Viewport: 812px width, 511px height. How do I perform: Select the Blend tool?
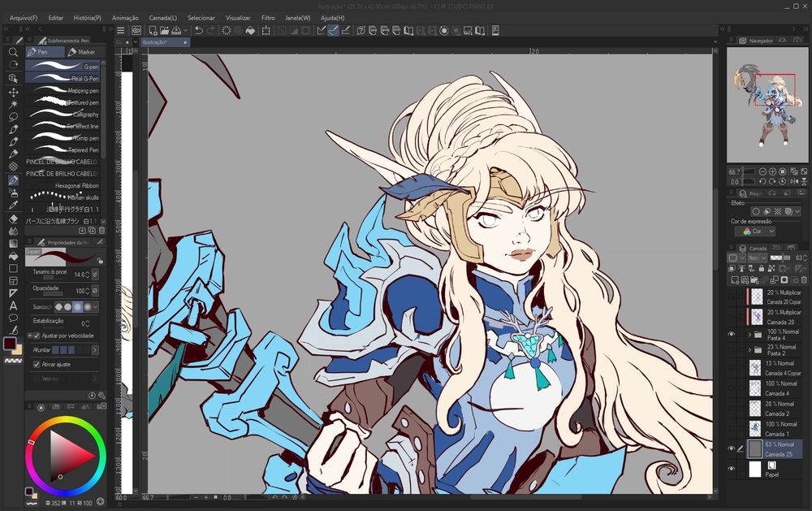coord(14,232)
